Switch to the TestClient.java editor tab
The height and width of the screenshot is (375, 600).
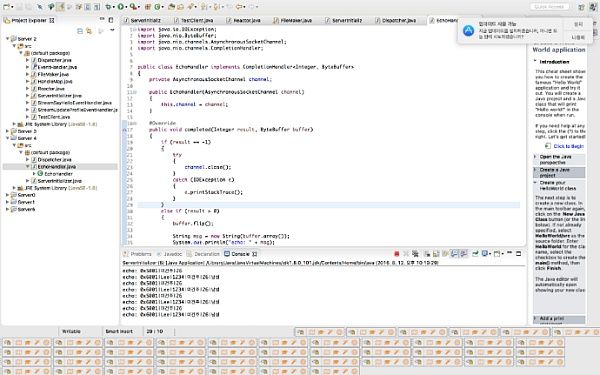[193, 20]
